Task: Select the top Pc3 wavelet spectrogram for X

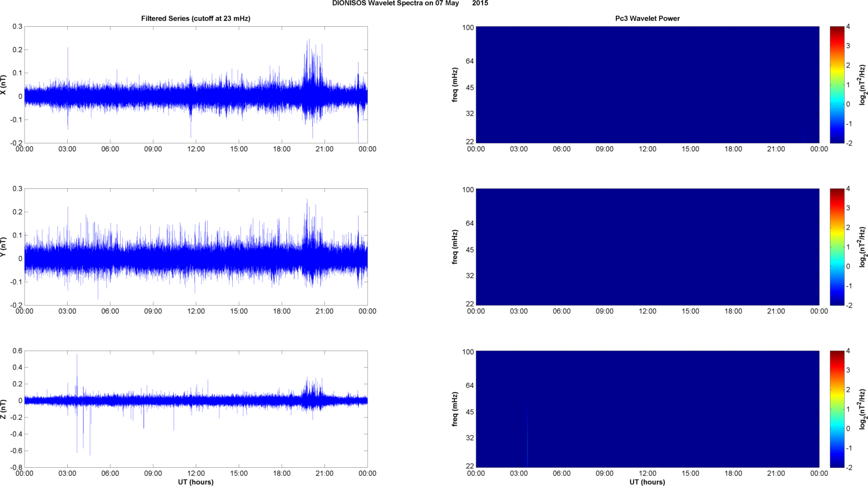Action: (x=647, y=85)
